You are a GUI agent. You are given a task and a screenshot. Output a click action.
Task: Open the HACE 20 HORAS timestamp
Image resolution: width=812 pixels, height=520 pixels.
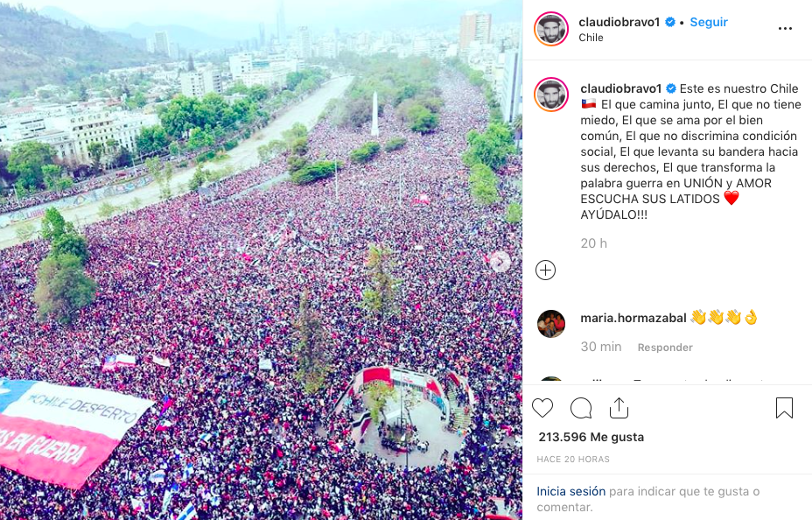click(x=573, y=460)
